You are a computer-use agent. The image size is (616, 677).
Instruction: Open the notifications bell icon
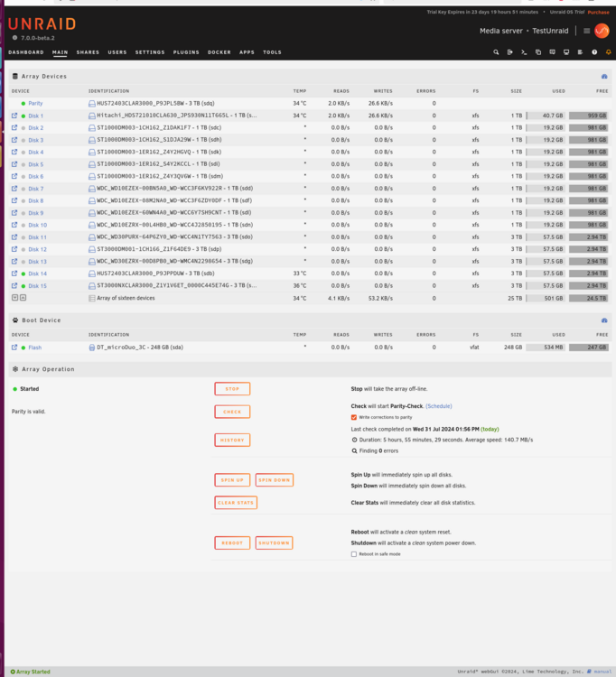tap(608, 52)
